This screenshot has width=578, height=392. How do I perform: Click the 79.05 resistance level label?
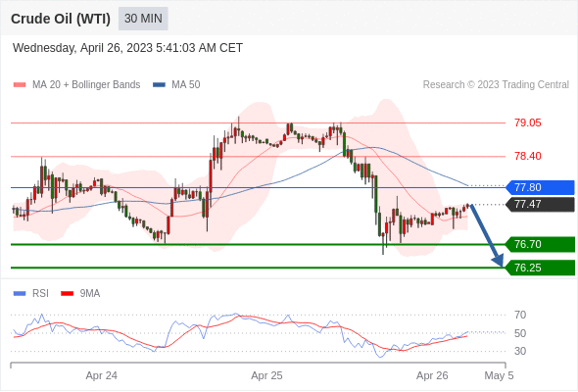click(x=528, y=122)
